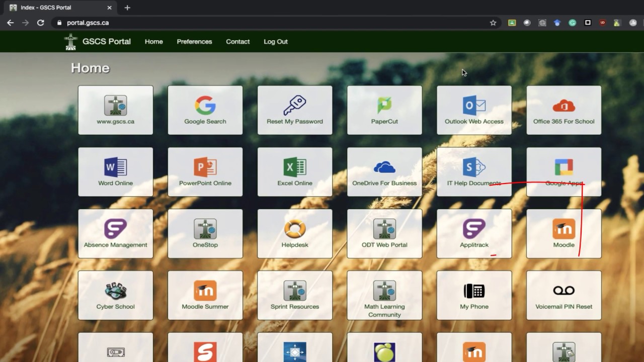Launch Applitrack tile
This screenshot has height=362, width=644.
coord(474,234)
